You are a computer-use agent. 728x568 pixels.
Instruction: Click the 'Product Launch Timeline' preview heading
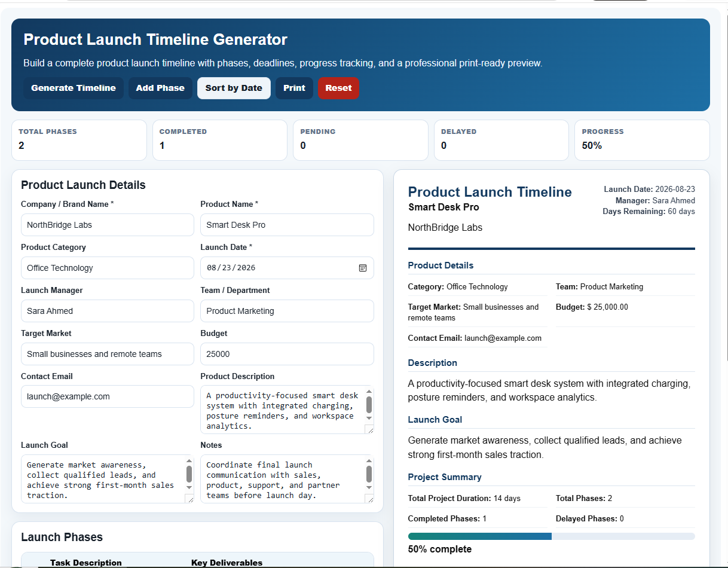tap(490, 192)
